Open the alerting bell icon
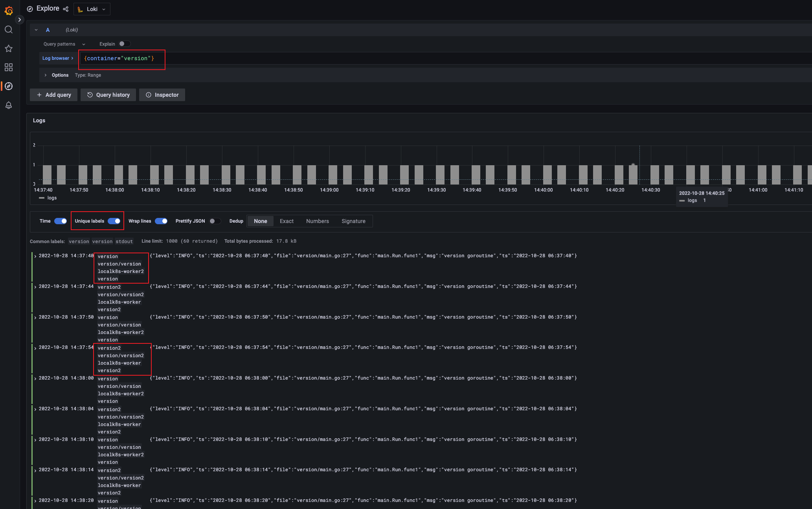 9,105
